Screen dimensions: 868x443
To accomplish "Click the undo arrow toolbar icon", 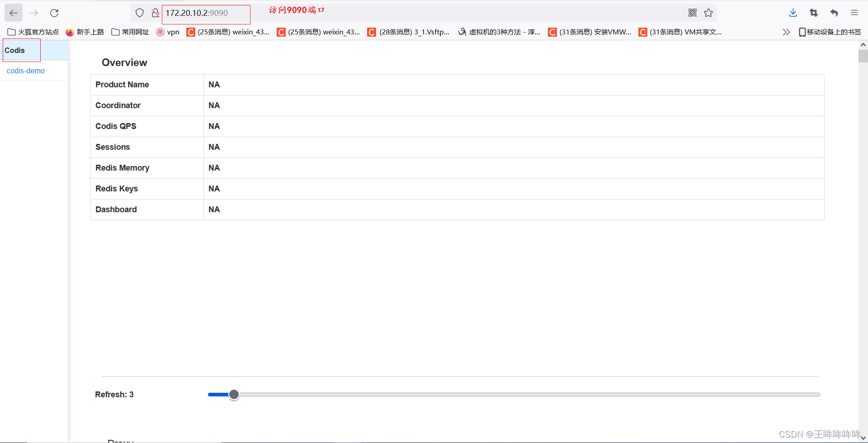I will point(834,13).
